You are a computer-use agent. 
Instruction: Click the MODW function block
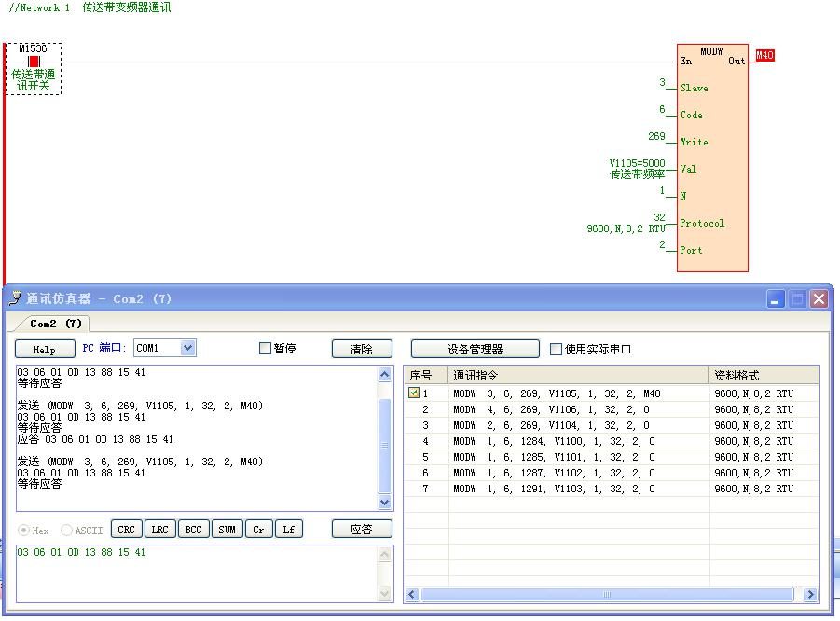click(x=712, y=159)
